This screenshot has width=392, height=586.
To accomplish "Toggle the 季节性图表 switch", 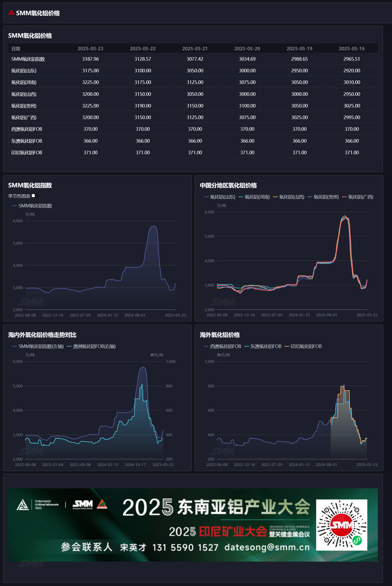I will [35, 196].
